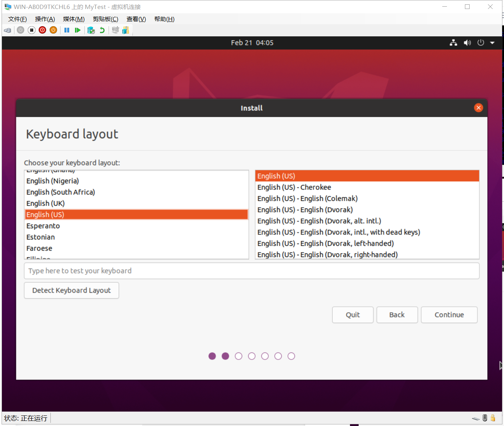Screen dimensions: 504x426
Task: Save the VM state with the orange icon
Action: click(x=54, y=30)
